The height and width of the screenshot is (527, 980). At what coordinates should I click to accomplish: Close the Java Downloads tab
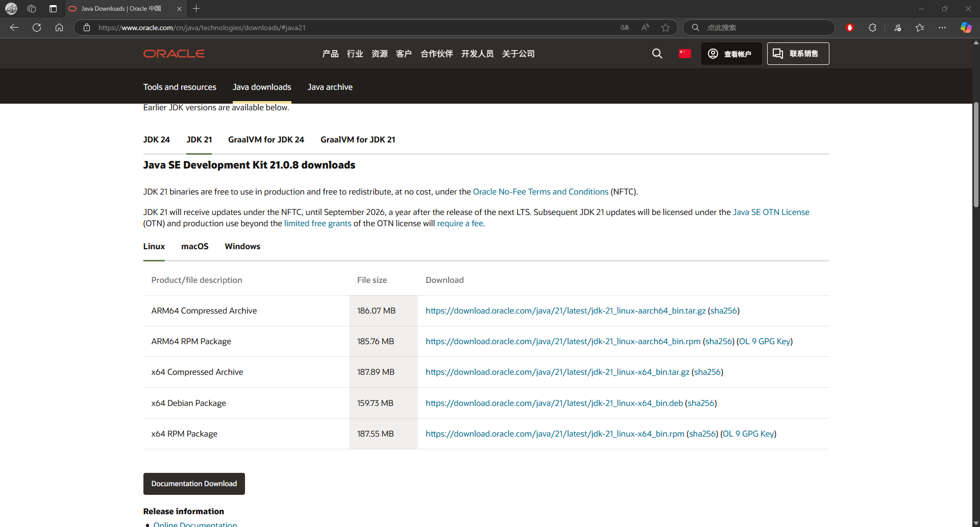pos(179,9)
